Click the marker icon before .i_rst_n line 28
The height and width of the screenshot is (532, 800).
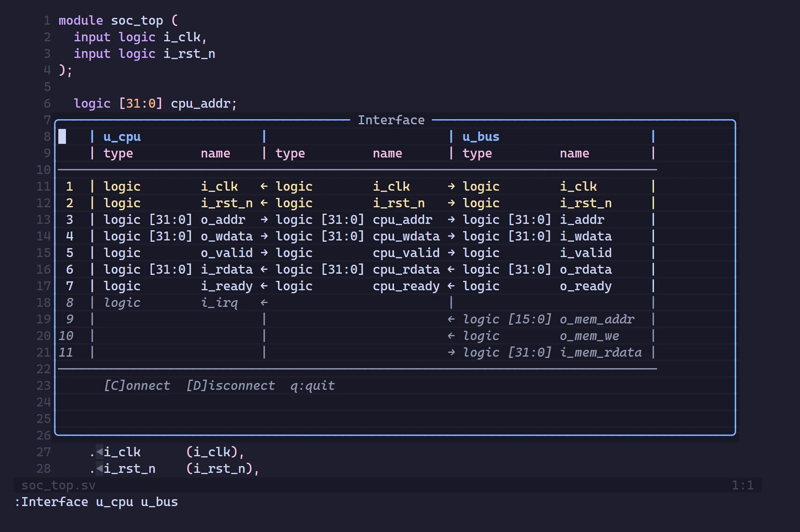click(99, 469)
